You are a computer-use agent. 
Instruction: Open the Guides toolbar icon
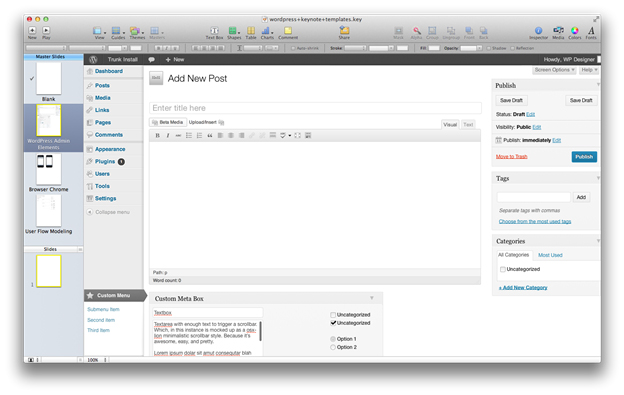pos(116,31)
